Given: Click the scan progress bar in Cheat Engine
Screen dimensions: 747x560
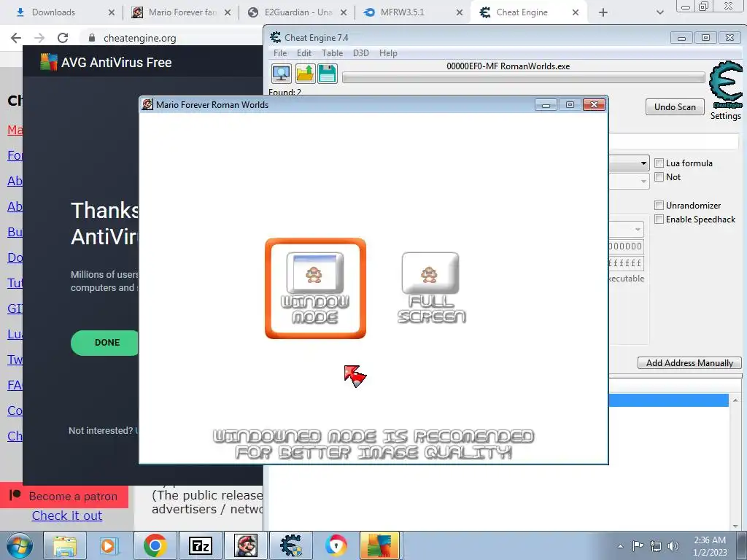Looking at the screenshot, I should coord(523,77).
